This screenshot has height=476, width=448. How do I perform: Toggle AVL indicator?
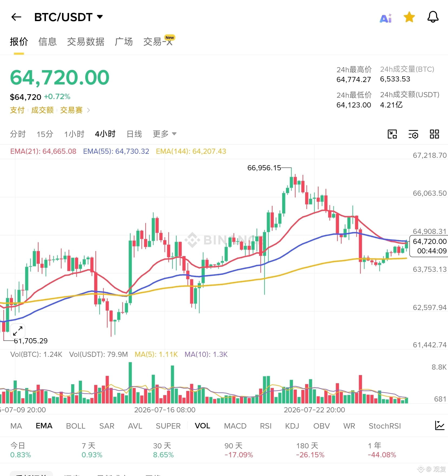135,426
